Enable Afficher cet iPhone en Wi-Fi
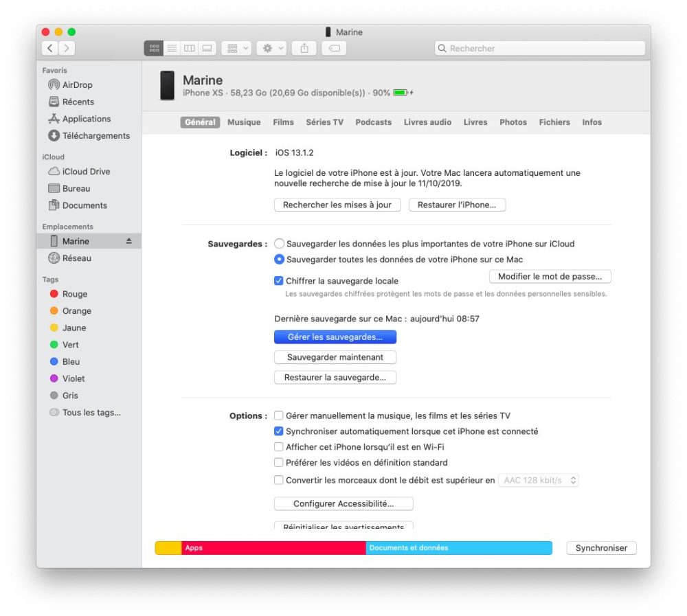Screen dimensions: 687x616 (279, 447)
